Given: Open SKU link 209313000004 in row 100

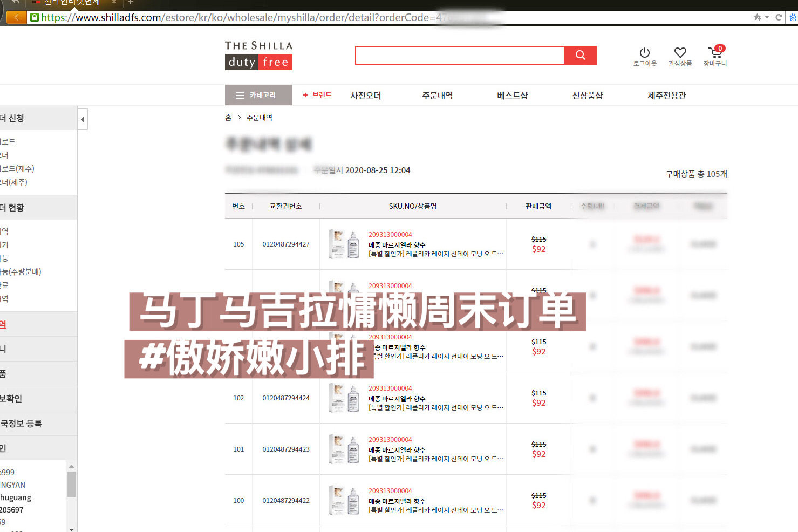Looking at the screenshot, I should coord(390,491).
